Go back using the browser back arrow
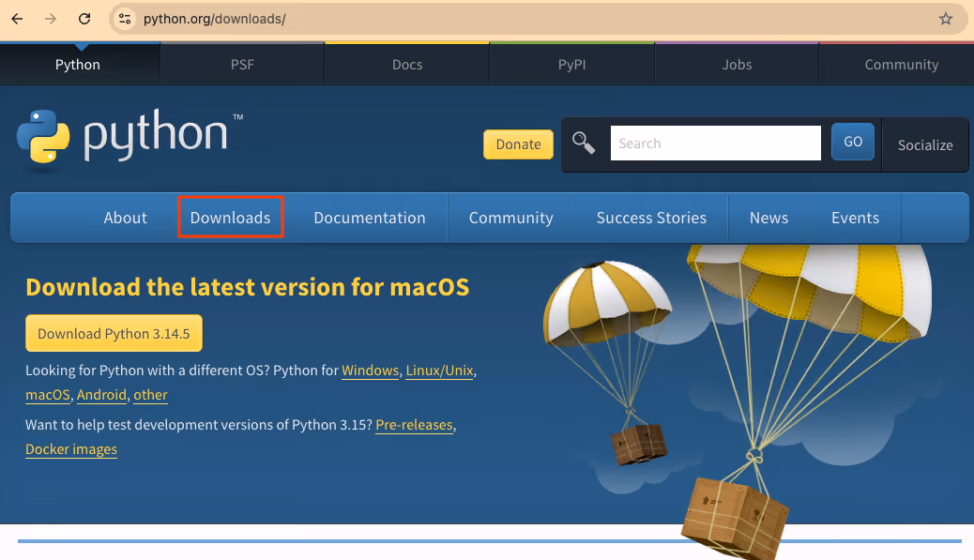This screenshot has width=974, height=560. (x=18, y=19)
